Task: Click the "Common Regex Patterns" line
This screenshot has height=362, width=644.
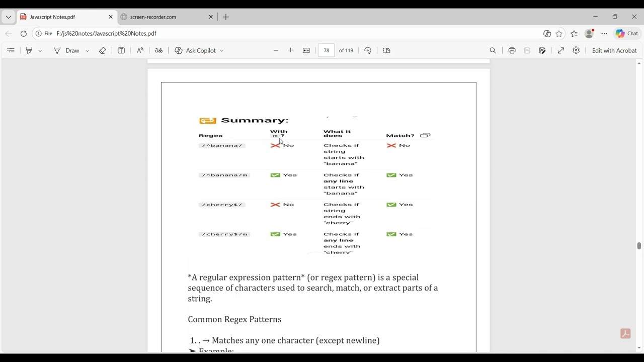Action: click(234, 319)
